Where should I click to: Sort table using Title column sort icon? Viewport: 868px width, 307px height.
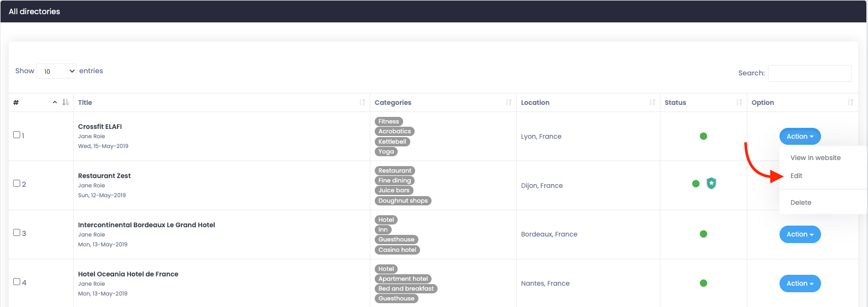pyautogui.click(x=362, y=102)
